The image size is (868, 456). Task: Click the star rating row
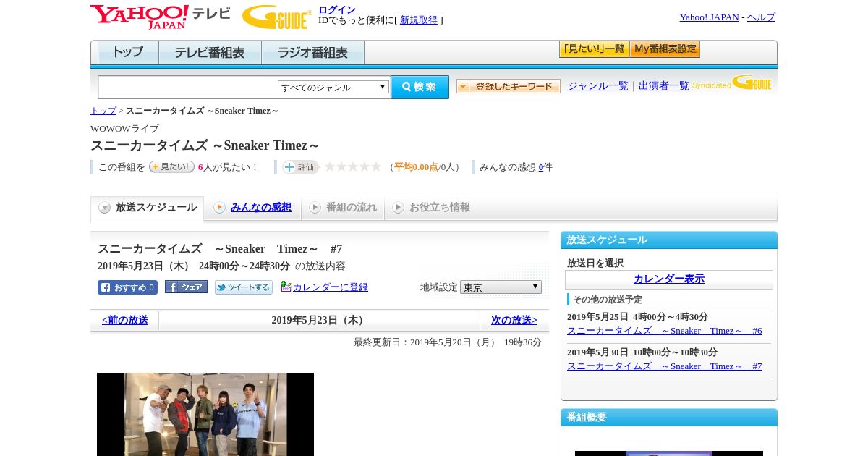tap(353, 167)
